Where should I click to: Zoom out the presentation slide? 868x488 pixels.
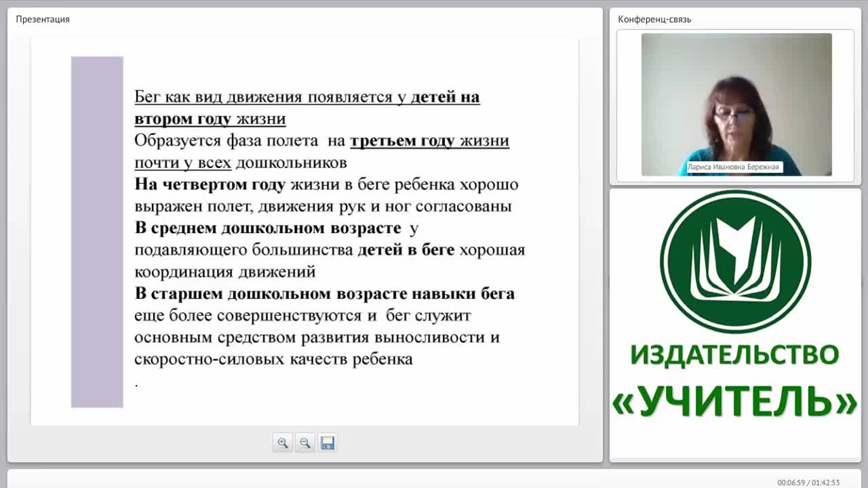305,443
